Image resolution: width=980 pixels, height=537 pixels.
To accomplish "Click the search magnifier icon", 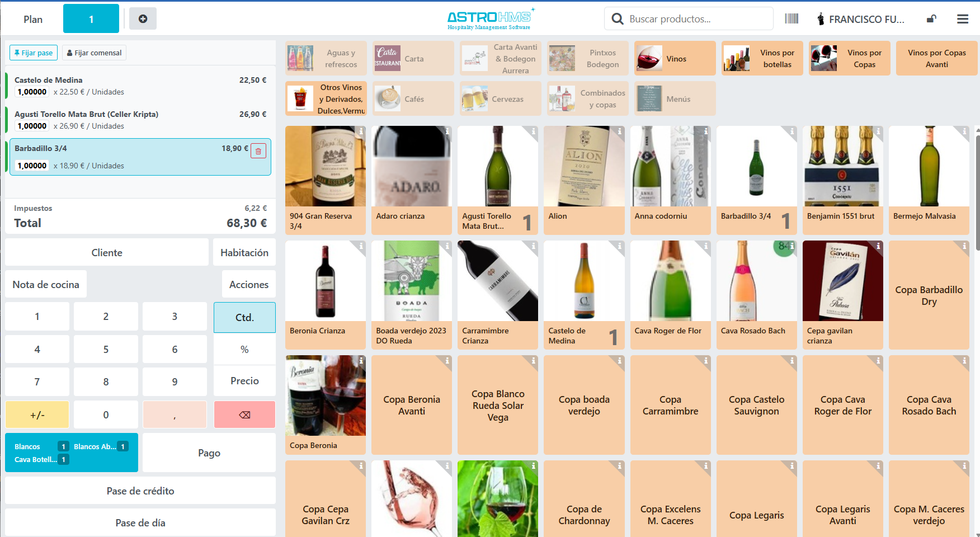I will 618,19.
